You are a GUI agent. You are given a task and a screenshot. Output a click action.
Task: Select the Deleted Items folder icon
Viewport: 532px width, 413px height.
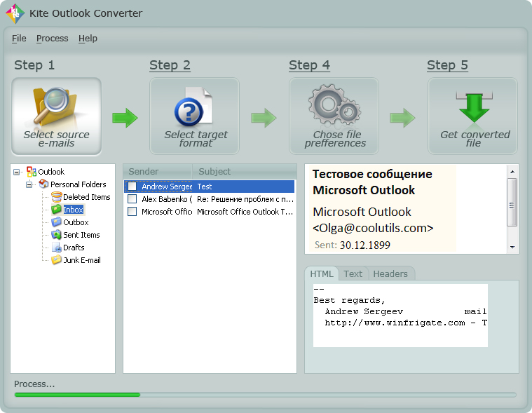tap(57, 197)
